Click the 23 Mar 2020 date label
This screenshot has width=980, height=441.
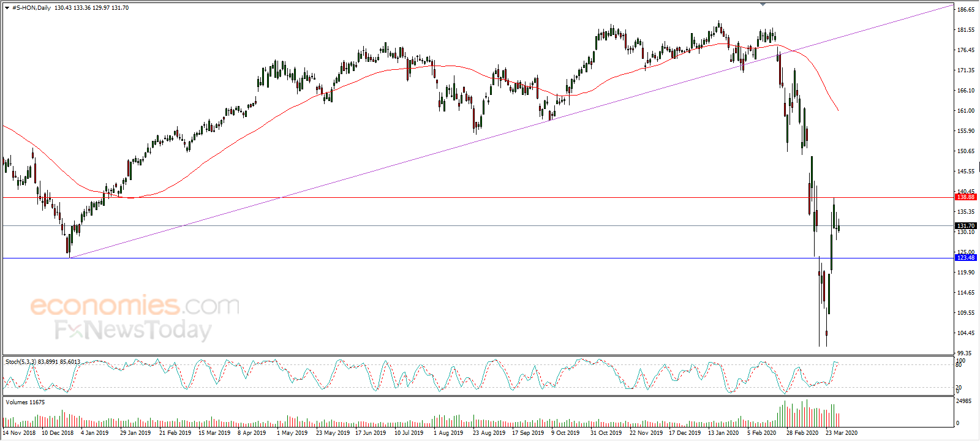coord(842,433)
